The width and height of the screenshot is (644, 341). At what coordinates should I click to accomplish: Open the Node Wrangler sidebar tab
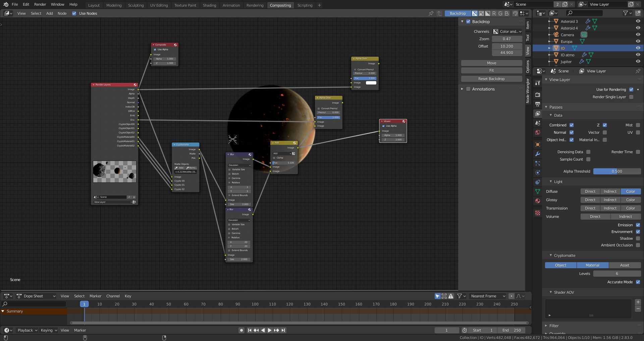tap(528, 91)
